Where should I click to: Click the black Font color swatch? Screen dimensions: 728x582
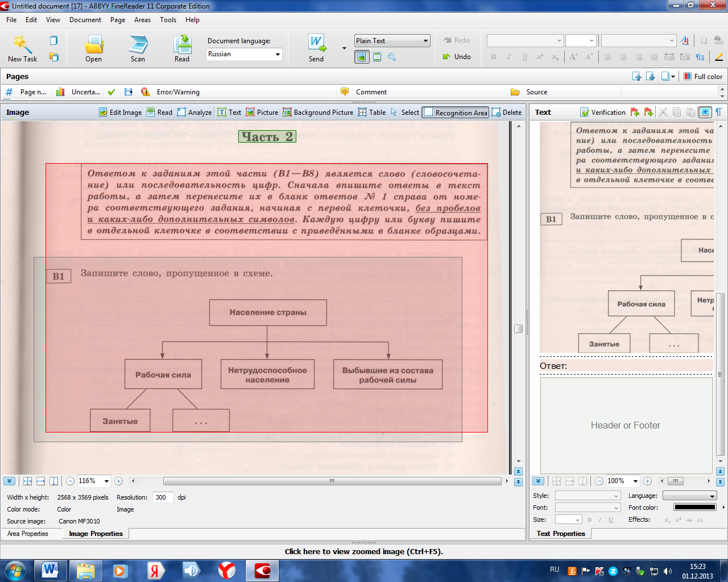coord(695,507)
